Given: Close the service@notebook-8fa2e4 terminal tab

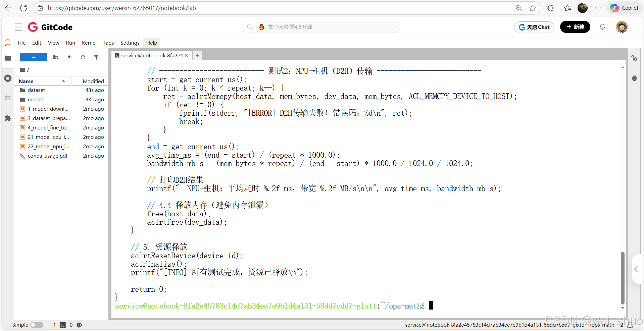Looking at the screenshot, I should [186, 55].
